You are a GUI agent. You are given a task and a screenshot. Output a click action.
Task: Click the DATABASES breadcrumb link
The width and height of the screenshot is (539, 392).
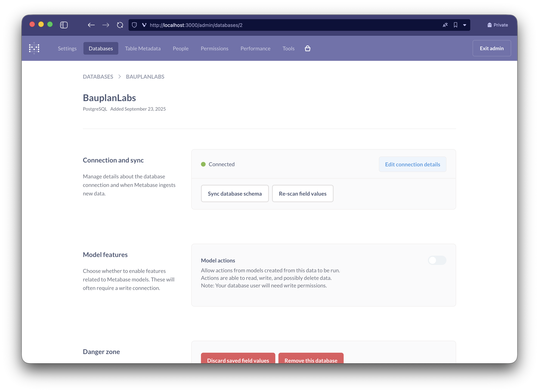click(x=98, y=77)
